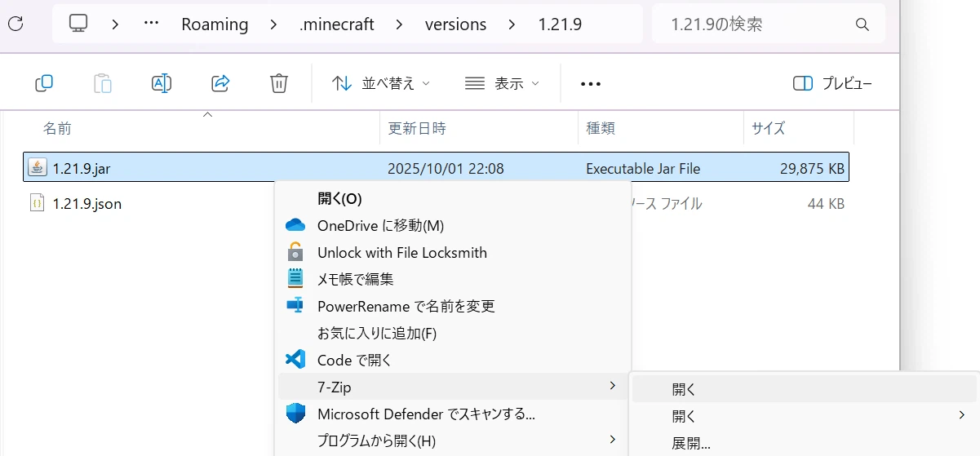
Task: Click the arrow beside the 7-Zip entry
Action: [x=613, y=386]
